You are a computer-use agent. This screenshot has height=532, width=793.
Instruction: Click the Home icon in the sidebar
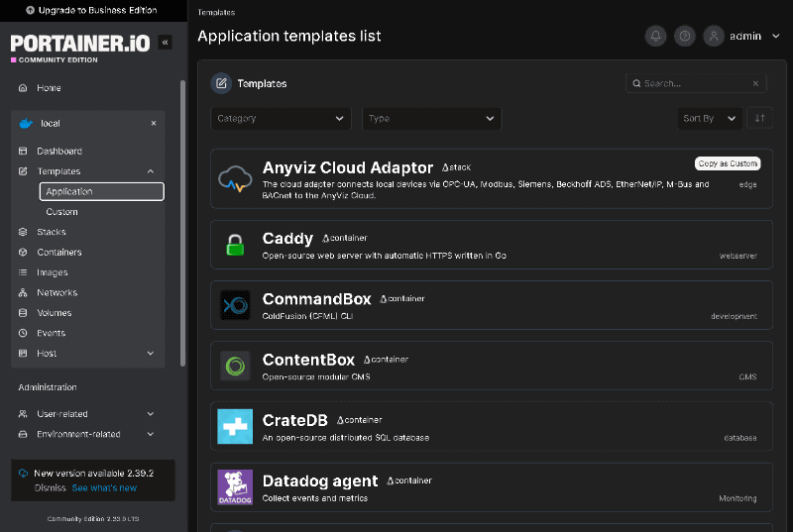23,88
